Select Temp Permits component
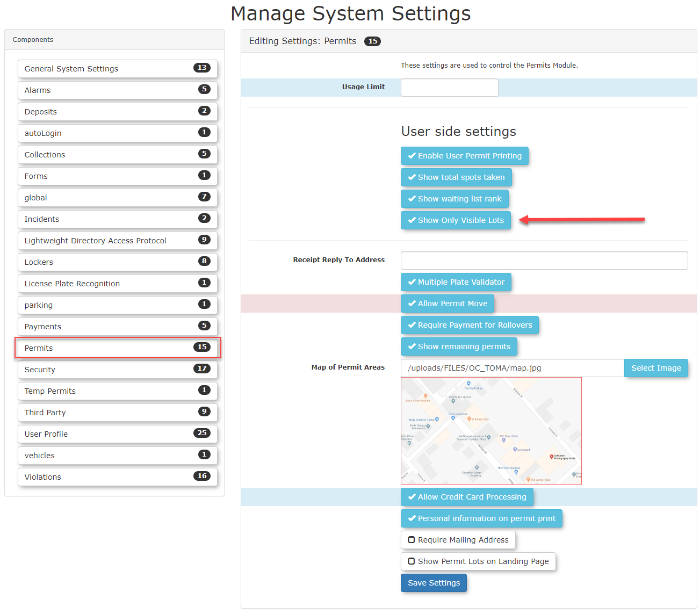This screenshot has height=614, width=700. (x=118, y=391)
